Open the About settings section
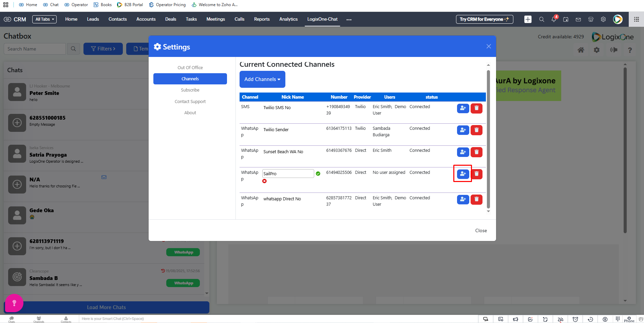 pos(190,113)
